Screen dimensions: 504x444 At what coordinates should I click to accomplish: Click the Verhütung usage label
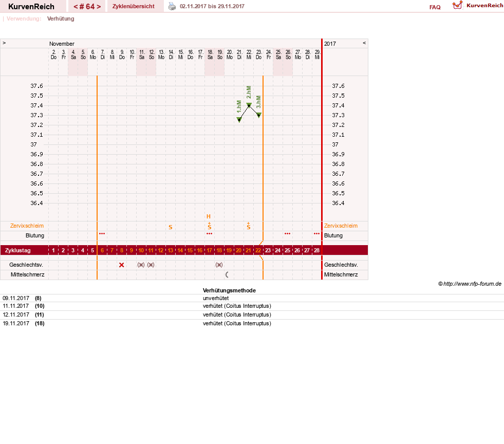click(x=61, y=18)
